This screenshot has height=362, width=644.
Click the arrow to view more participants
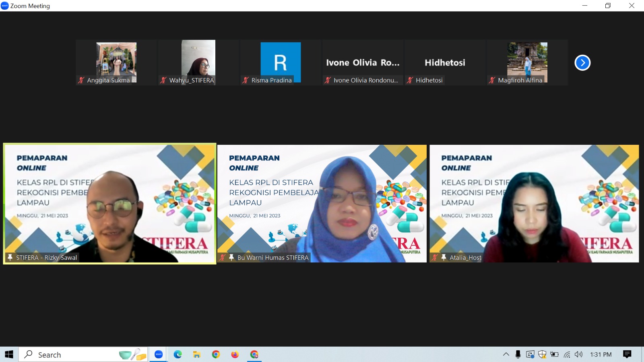click(582, 62)
